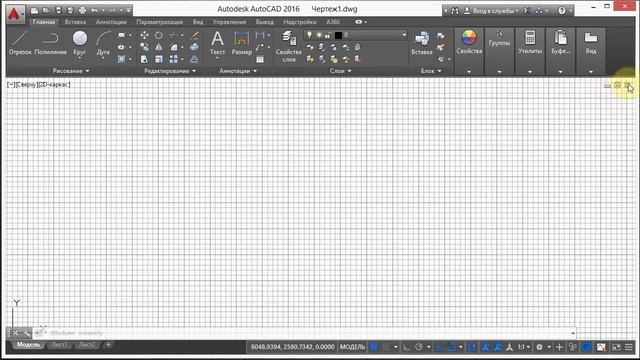Toggle ortho mode in status bar
The image size is (640, 360).
pos(407,347)
